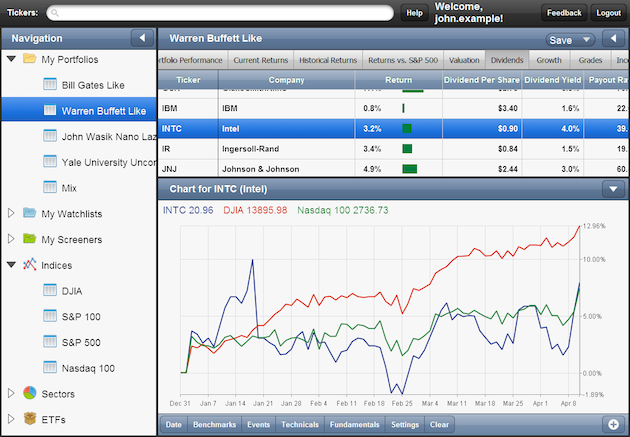Click the Clear chart button
Image resolution: width=630 pixels, height=437 pixels.
pos(439,425)
